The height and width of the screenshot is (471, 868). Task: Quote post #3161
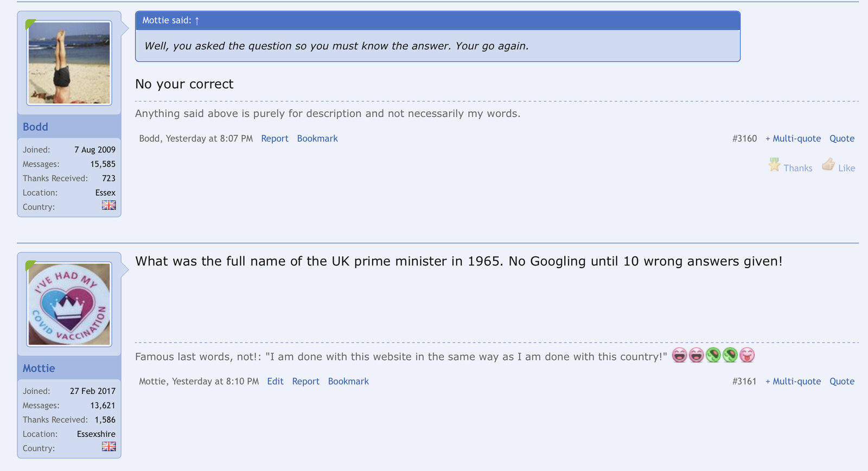click(841, 381)
